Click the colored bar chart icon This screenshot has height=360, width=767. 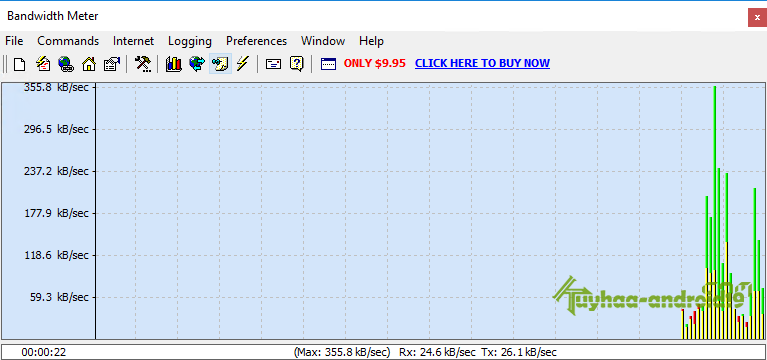point(173,64)
